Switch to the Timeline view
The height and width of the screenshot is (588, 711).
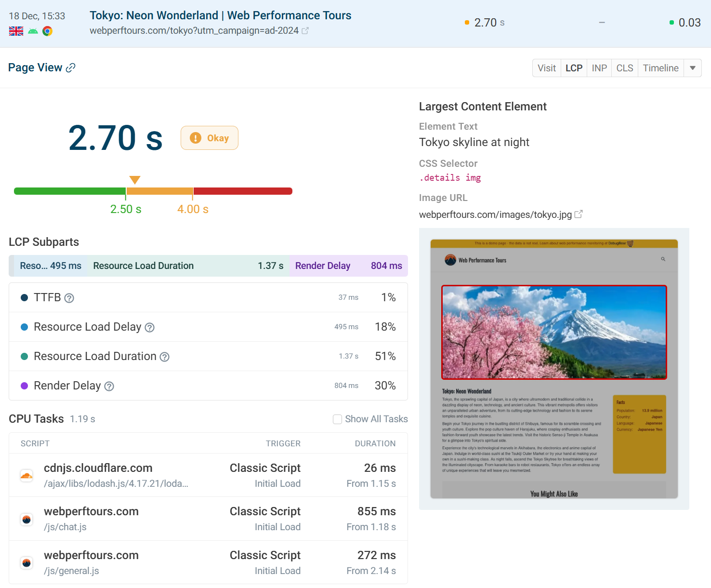pos(660,68)
